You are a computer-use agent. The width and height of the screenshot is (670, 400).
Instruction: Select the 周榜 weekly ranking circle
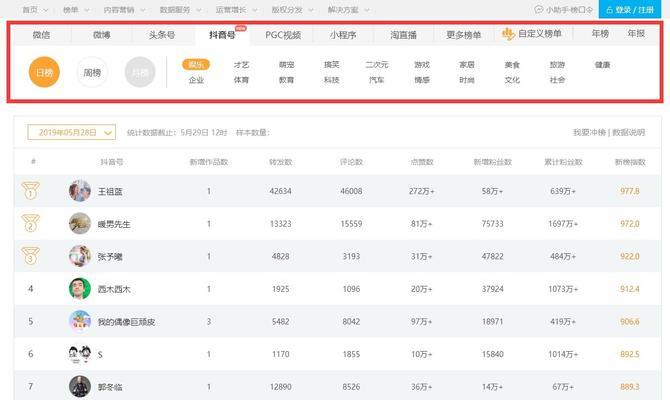pos(92,72)
